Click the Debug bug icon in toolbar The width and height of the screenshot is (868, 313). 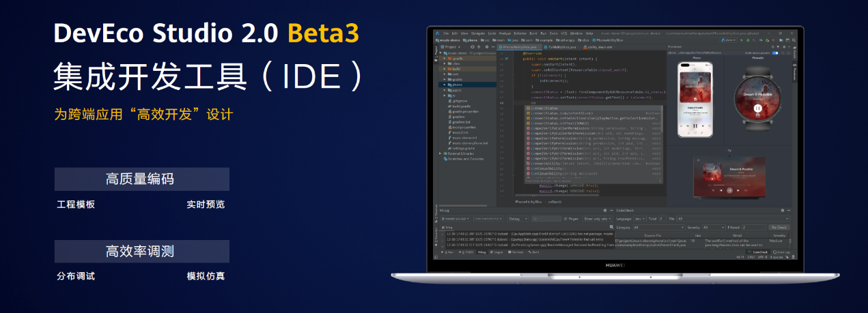(x=748, y=40)
